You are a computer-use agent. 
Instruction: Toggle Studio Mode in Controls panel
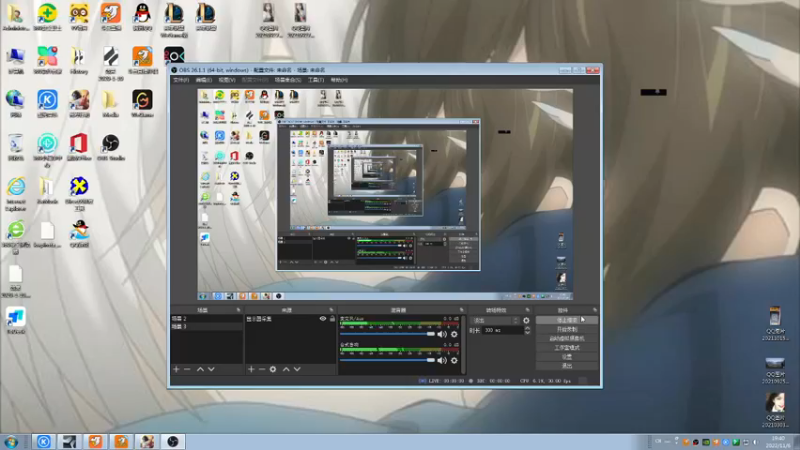pos(567,347)
